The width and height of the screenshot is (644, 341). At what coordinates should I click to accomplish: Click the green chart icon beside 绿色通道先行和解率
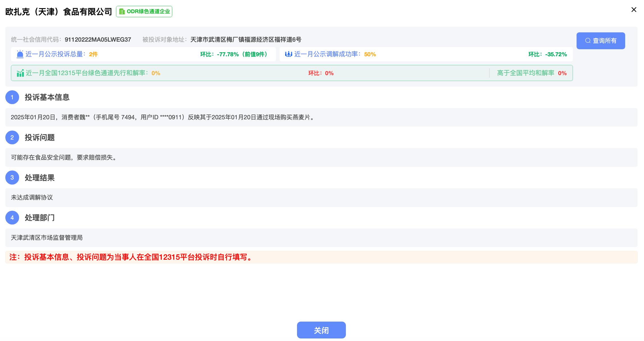pos(20,73)
